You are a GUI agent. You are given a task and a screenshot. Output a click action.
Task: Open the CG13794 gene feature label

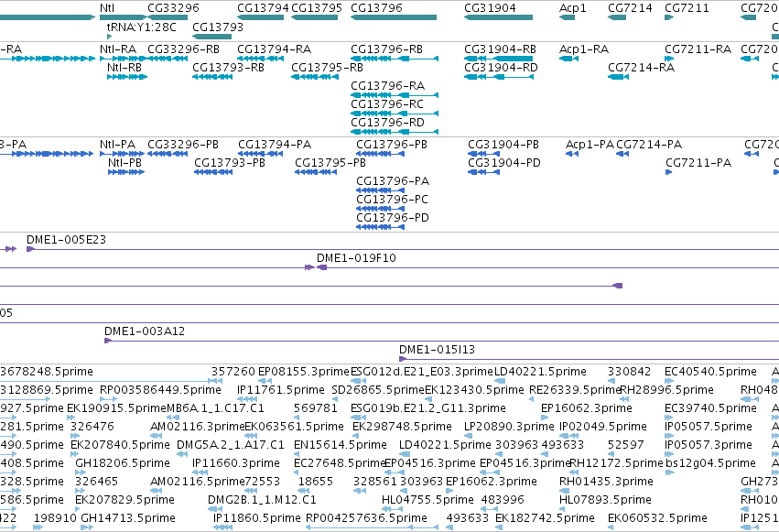(x=263, y=8)
